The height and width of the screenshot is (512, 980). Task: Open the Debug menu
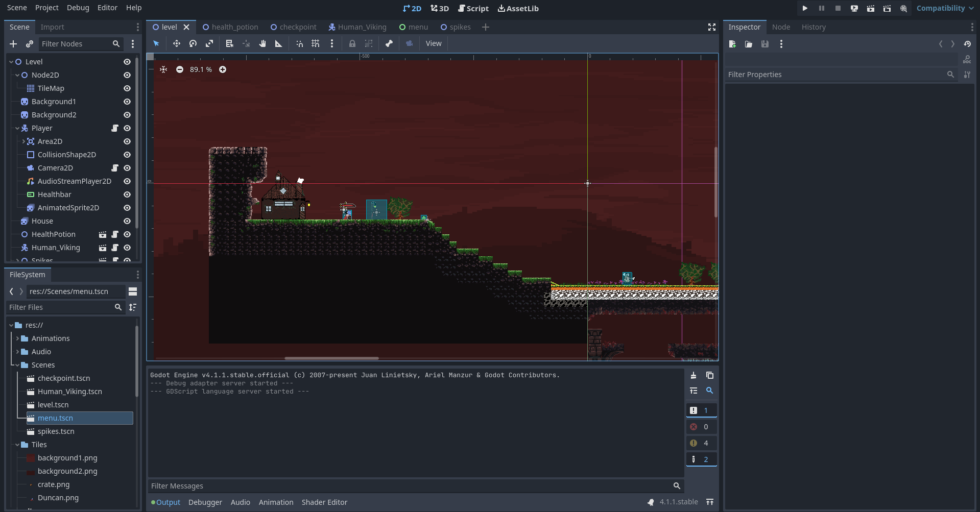tap(78, 8)
